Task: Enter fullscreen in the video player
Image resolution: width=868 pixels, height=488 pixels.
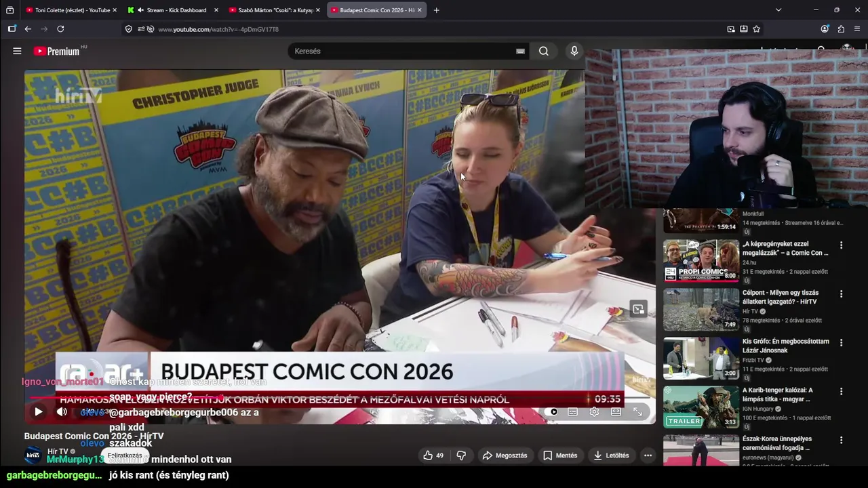Action: (x=637, y=411)
